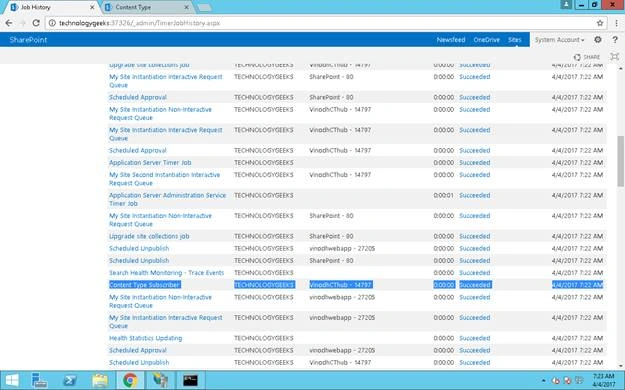Open Health Statistics Updating job
625x390 pixels.
click(145, 338)
